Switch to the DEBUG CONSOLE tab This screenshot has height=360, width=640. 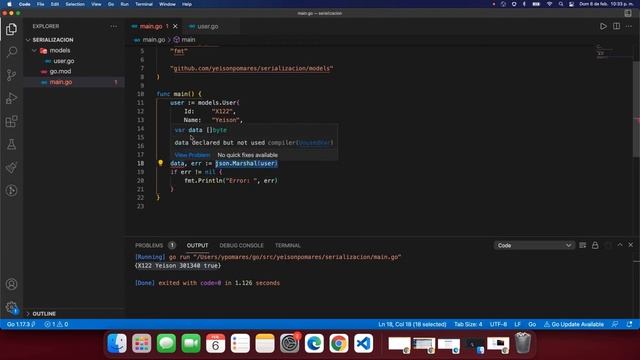coord(241,245)
